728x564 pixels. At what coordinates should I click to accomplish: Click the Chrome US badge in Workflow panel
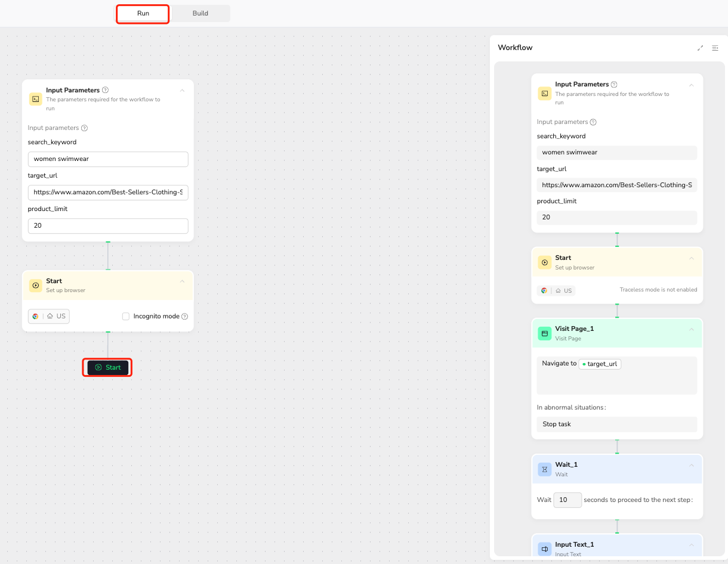pos(556,291)
